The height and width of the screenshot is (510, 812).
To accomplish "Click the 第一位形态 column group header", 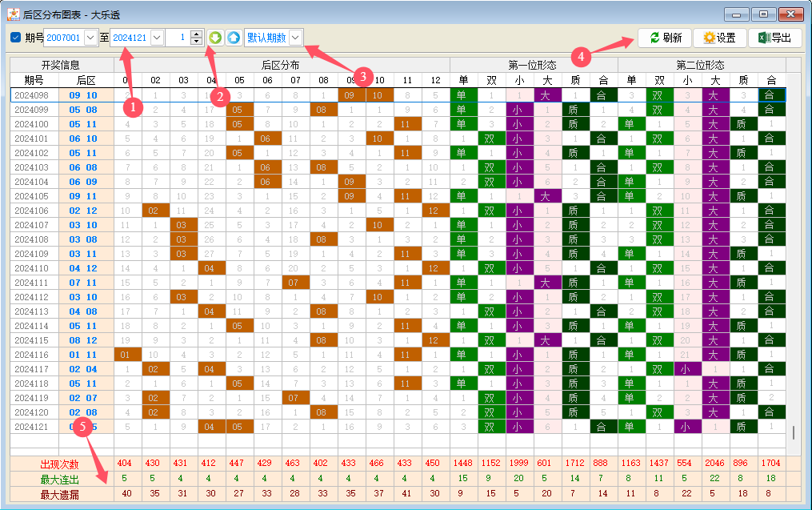I will [x=533, y=65].
